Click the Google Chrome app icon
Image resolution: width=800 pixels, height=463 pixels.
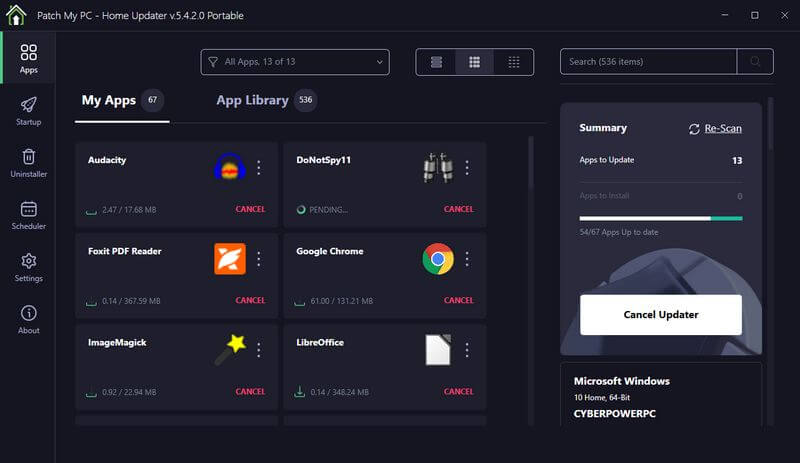[x=437, y=259]
